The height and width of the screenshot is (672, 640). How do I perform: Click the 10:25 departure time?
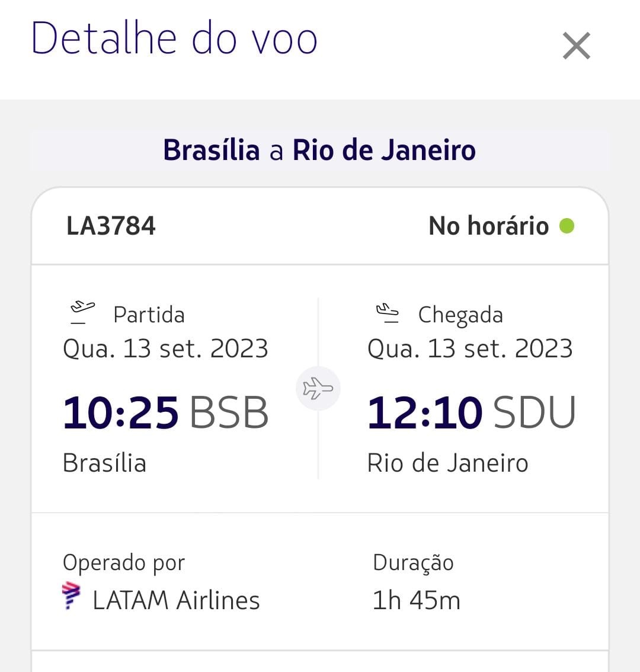pos(121,412)
